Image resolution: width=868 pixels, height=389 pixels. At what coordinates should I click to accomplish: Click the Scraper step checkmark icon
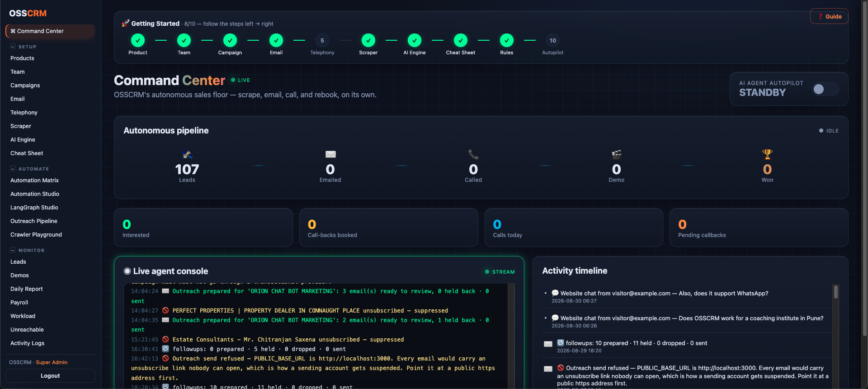click(x=368, y=40)
